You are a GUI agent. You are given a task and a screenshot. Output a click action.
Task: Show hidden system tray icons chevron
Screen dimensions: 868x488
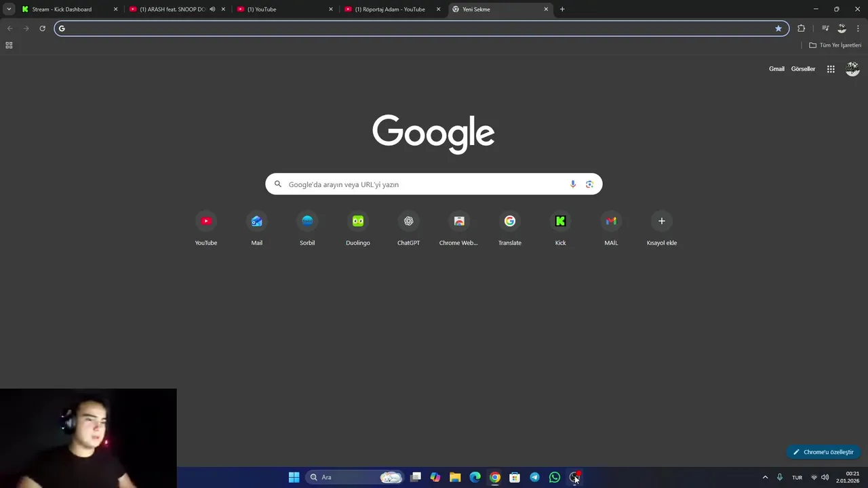click(x=766, y=477)
